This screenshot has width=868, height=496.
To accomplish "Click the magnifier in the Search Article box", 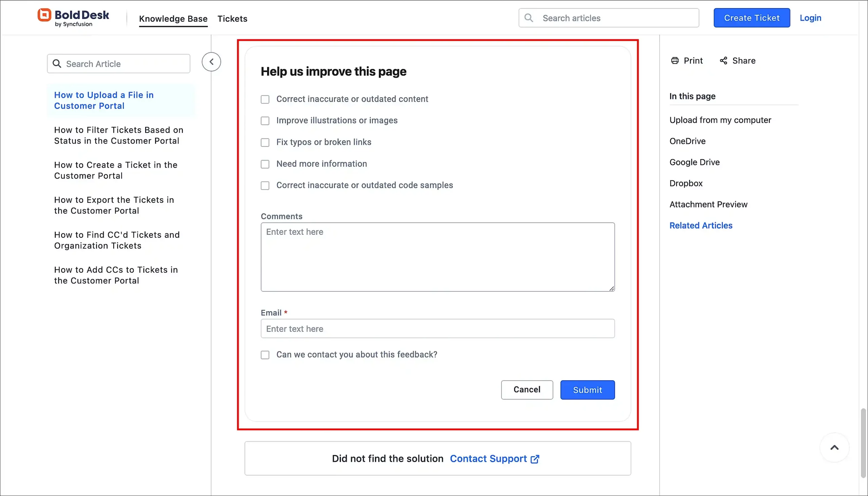I will [57, 64].
